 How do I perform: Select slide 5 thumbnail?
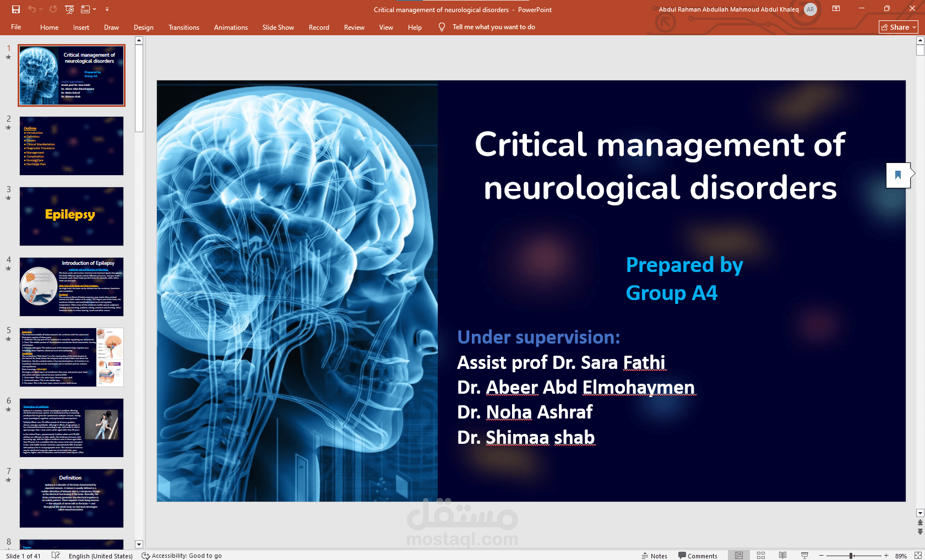point(72,357)
